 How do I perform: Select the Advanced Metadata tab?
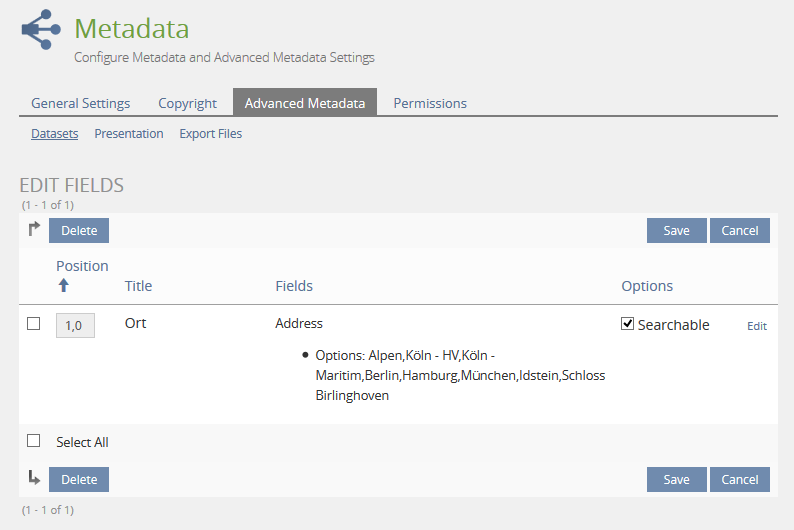tap(304, 103)
